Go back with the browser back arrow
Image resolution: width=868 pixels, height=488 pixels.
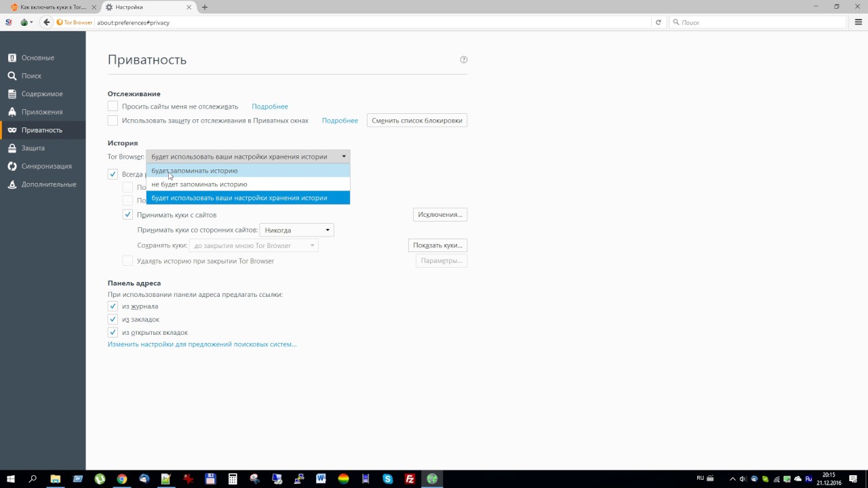46,22
